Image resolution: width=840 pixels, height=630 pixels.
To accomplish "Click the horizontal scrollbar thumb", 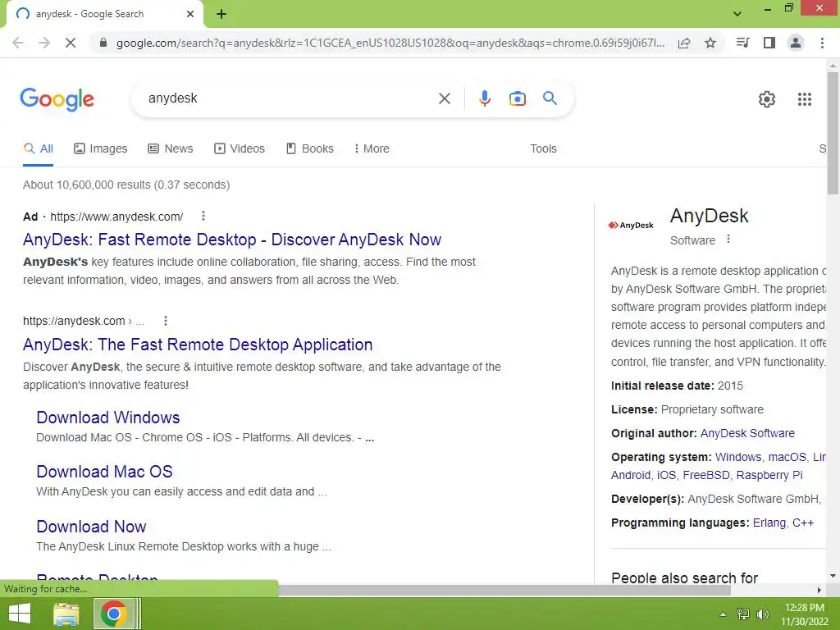I will 504,591.
